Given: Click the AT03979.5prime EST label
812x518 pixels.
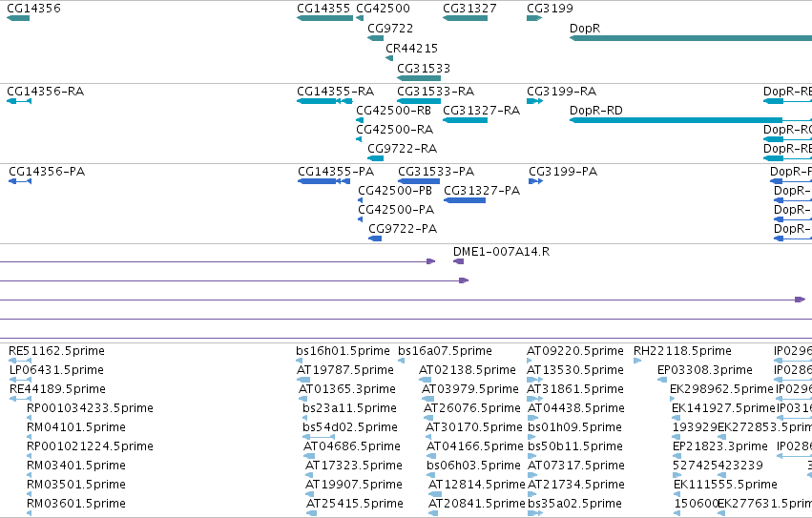Looking at the screenshot, I should tap(470, 389).
